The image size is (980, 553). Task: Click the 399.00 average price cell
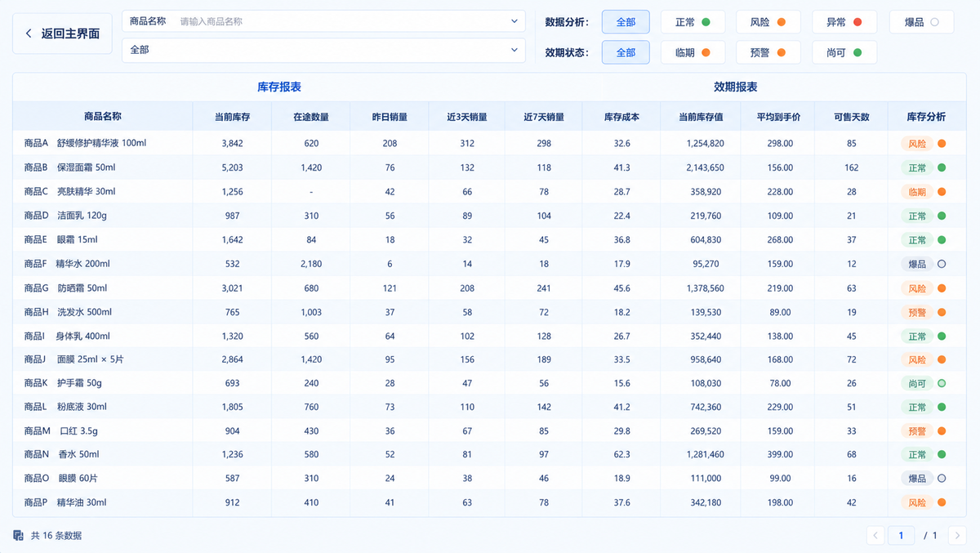coord(780,455)
